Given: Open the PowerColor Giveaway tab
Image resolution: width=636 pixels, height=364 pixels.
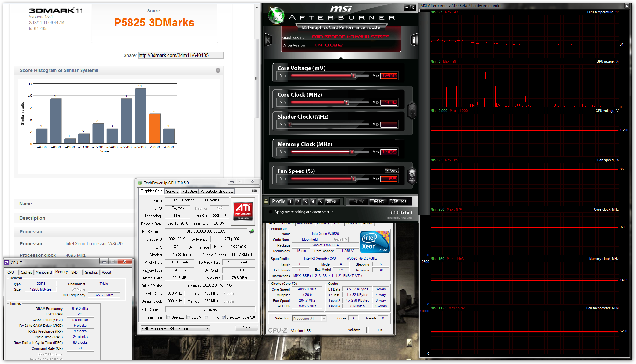Looking at the screenshot, I should 217,192.
